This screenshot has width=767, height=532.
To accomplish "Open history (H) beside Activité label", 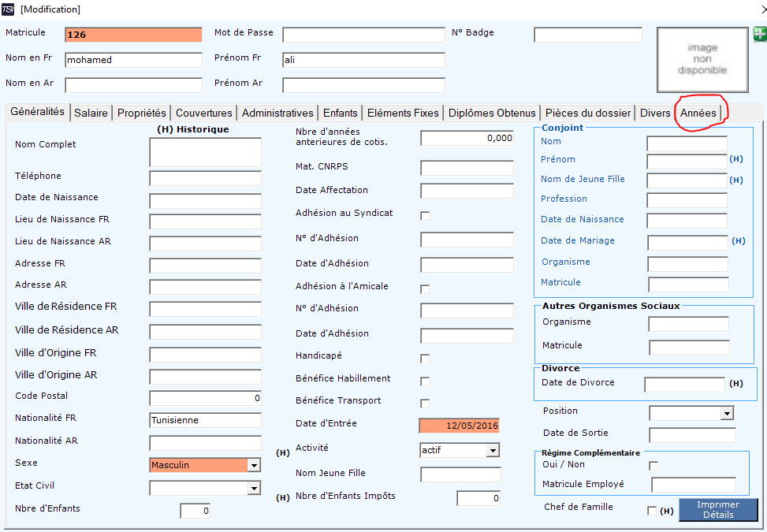I will [283, 452].
